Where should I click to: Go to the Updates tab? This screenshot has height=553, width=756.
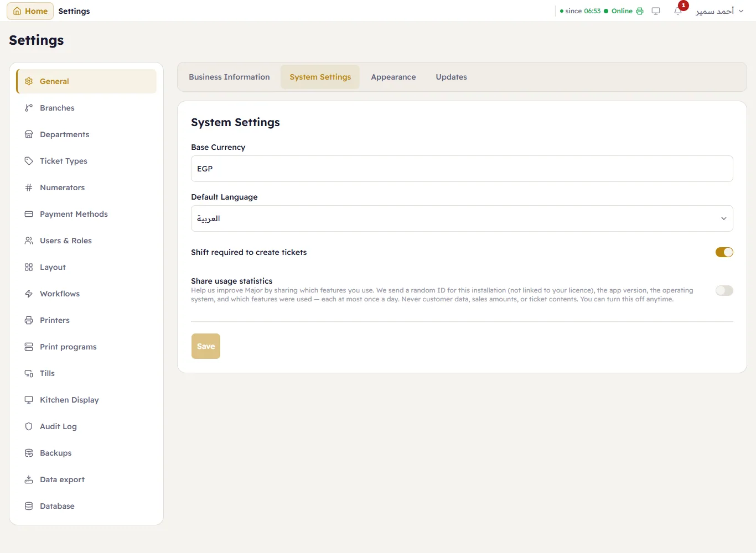point(452,77)
